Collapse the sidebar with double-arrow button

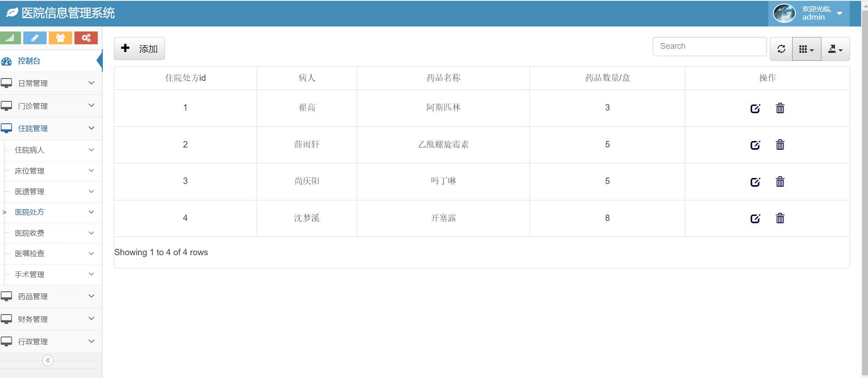pos(48,360)
